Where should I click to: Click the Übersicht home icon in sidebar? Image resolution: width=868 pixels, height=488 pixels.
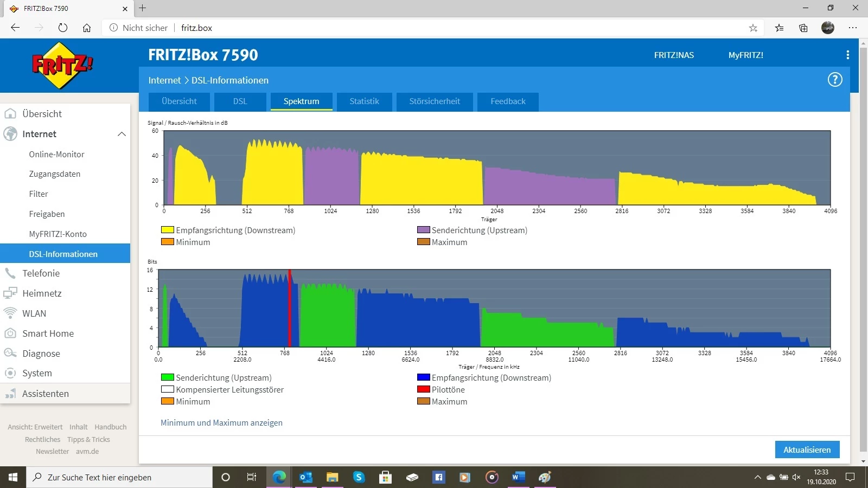10,114
